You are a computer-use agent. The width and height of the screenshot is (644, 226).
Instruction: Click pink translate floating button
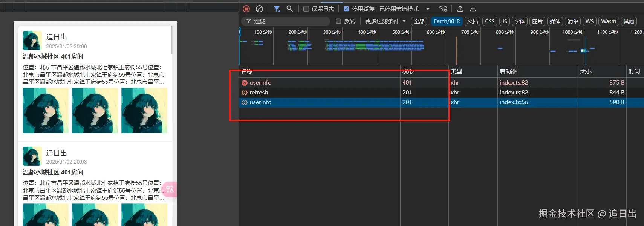pyautogui.click(x=169, y=189)
